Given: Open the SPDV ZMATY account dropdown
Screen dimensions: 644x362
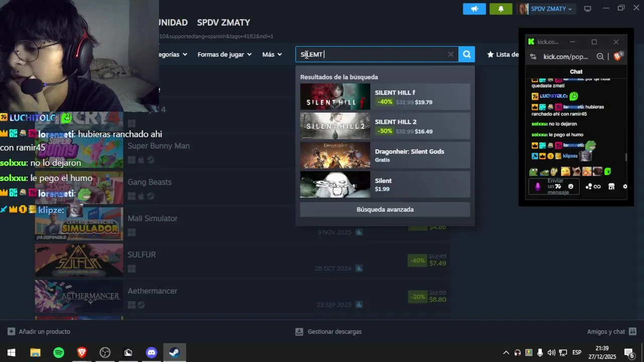Looking at the screenshot, I should pyautogui.click(x=546, y=9).
